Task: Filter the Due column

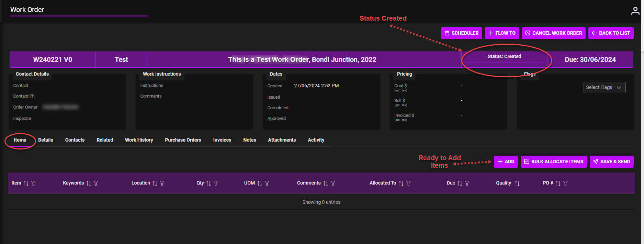Action: [467, 184]
